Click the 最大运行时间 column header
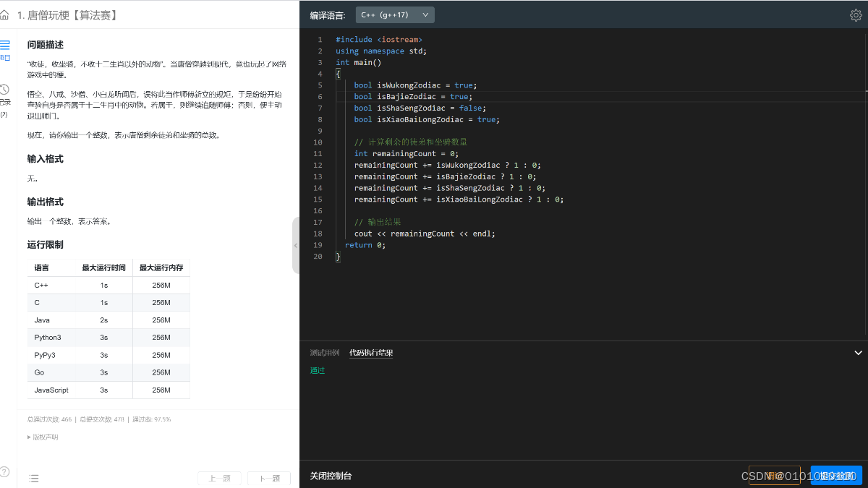 (103, 267)
